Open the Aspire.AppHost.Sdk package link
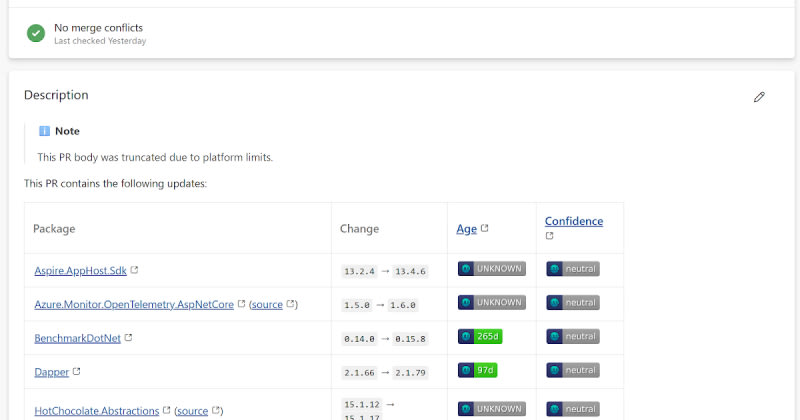 [x=81, y=270]
